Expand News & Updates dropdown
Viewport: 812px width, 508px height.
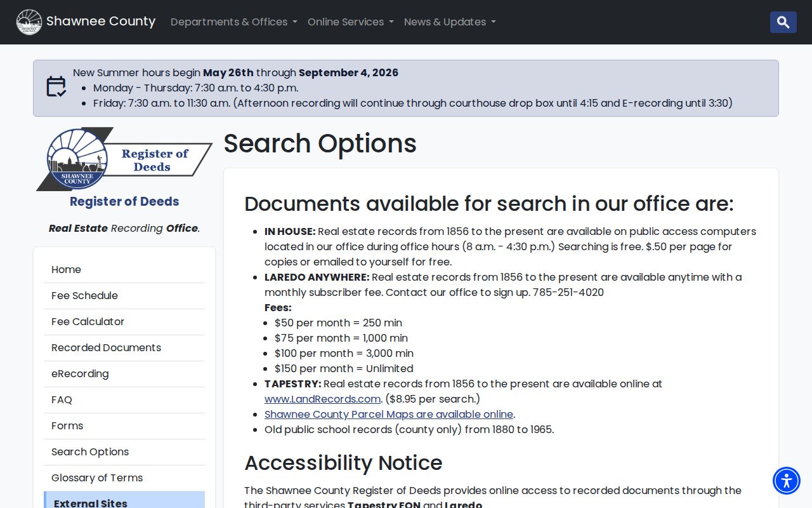(450, 22)
